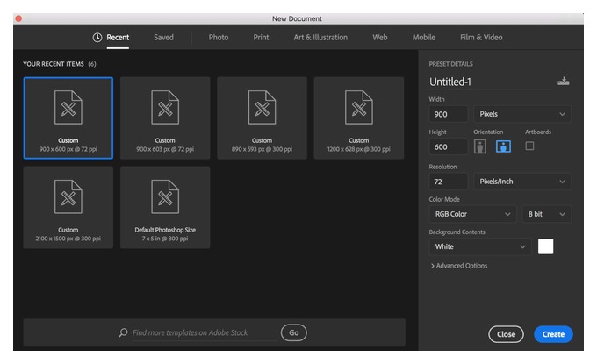Select landscape orientation icon
This screenshot has width=597, height=364.
503,146
